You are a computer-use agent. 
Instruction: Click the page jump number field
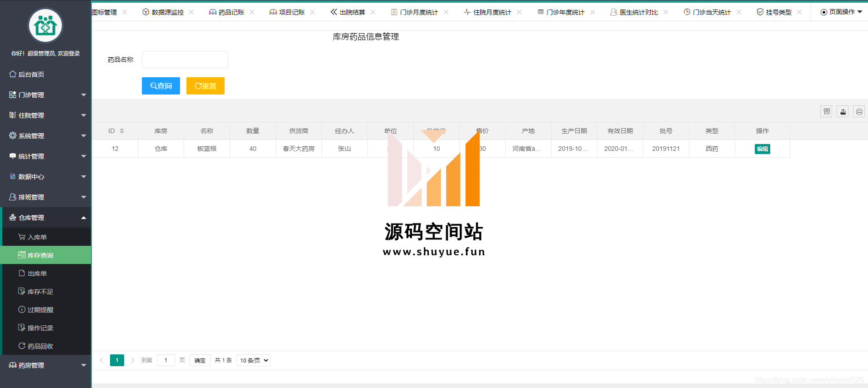tap(166, 360)
